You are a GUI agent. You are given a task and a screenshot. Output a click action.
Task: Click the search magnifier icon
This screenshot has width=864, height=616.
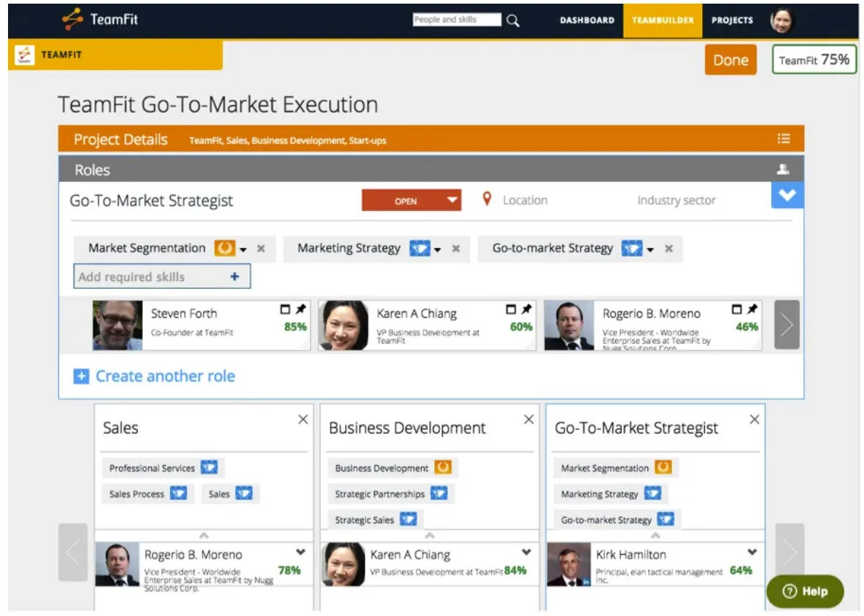[512, 21]
